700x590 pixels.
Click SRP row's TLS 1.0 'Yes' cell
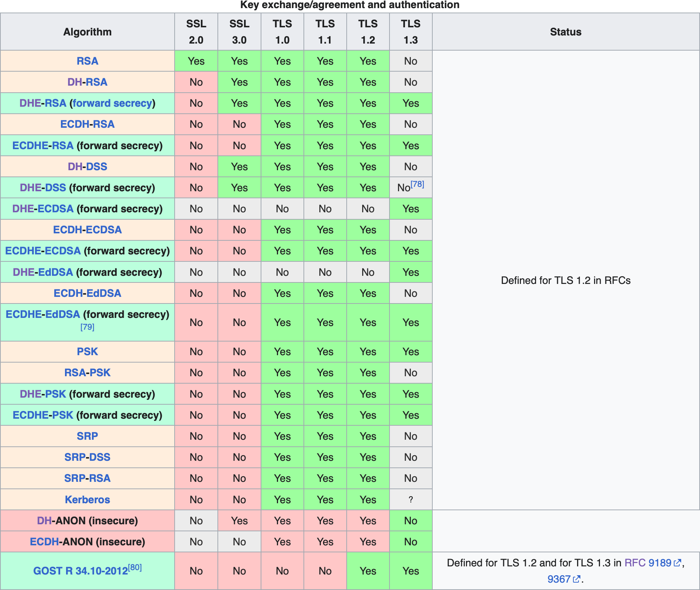click(282, 436)
